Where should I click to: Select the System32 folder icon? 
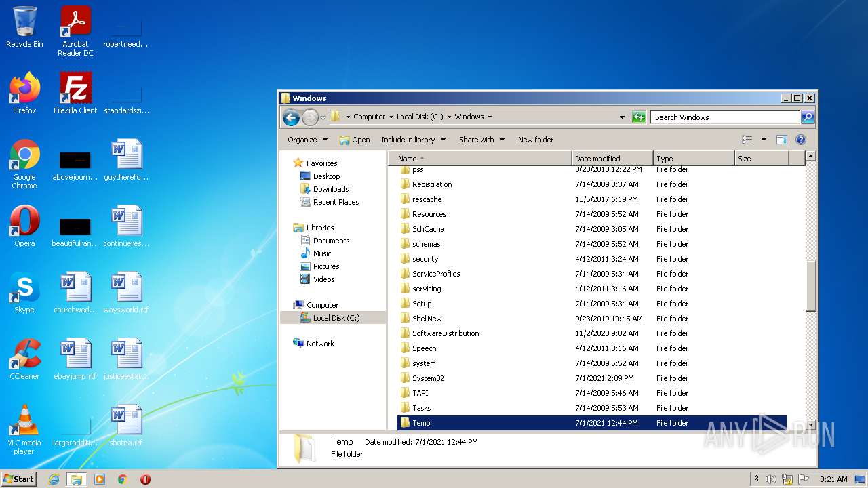[x=405, y=378]
